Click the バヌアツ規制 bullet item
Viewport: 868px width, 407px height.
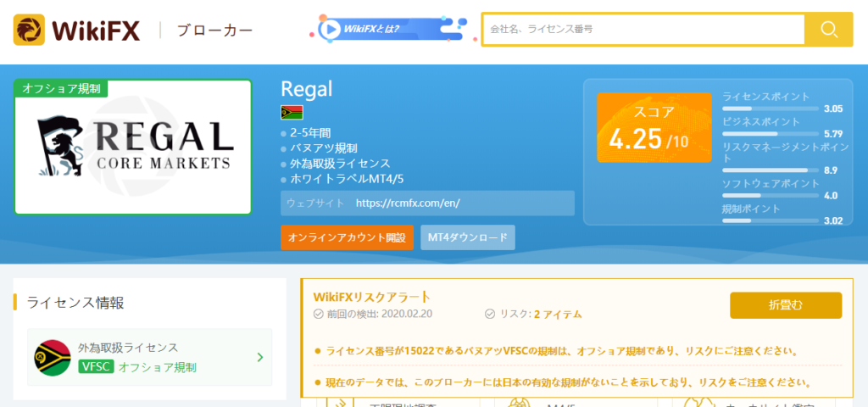pos(324,148)
